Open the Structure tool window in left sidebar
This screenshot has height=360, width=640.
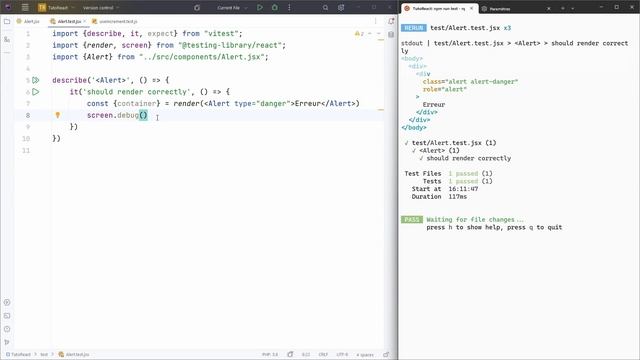(x=7, y=40)
